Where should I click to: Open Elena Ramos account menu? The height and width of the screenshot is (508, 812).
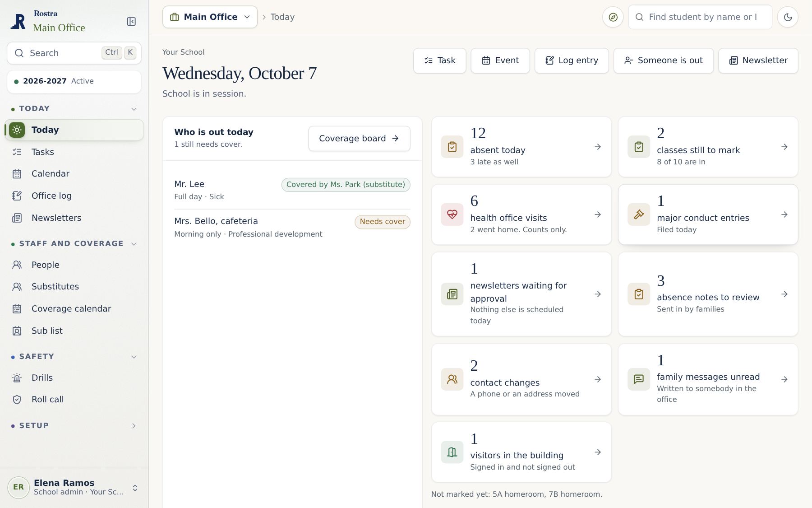pyautogui.click(x=74, y=488)
